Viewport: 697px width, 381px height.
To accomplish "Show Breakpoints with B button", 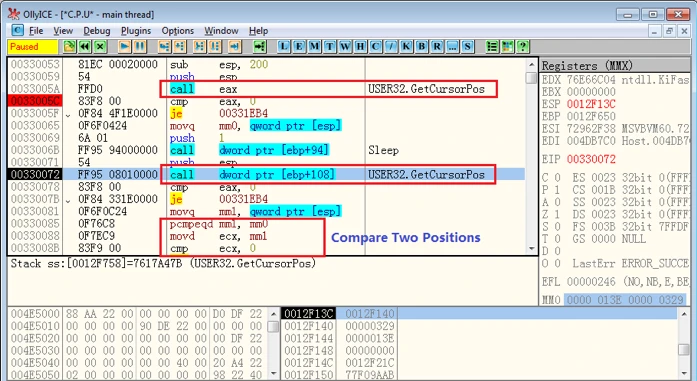I will (x=422, y=47).
